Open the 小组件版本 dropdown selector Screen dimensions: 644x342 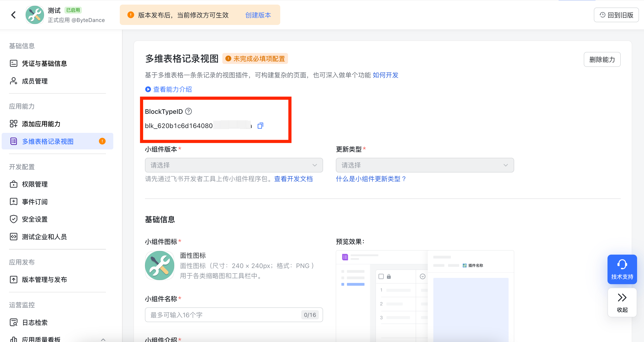click(234, 165)
